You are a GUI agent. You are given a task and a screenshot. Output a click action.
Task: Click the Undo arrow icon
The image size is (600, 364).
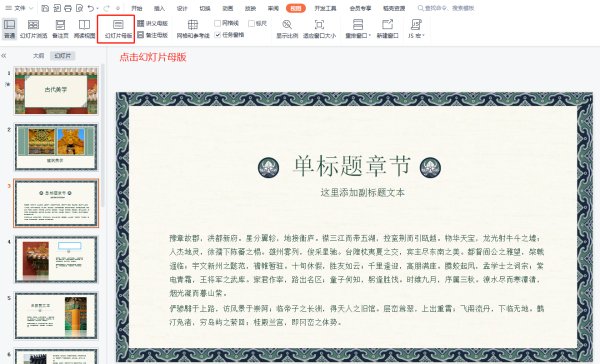[90, 8]
